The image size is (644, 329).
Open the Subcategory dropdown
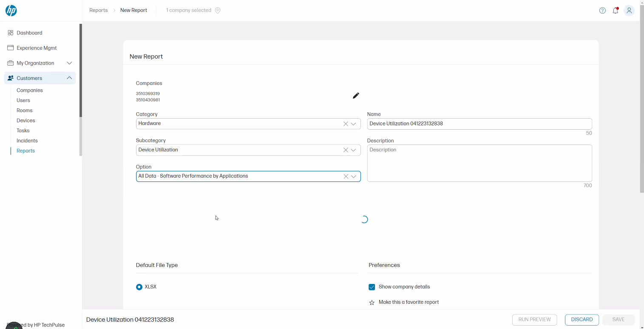(354, 150)
